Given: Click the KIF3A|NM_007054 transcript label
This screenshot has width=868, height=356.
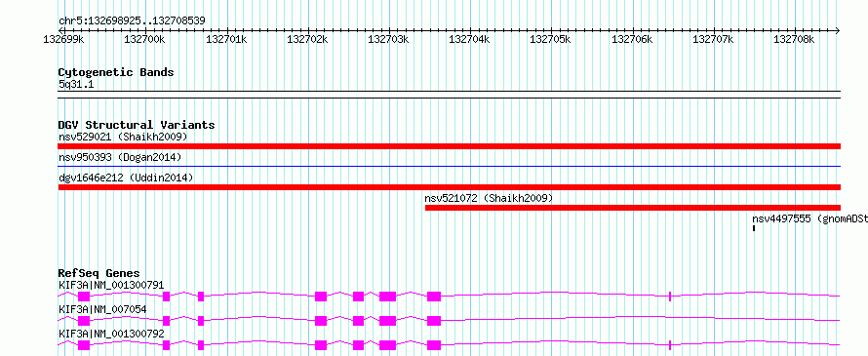Looking at the screenshot, I should 102,309.
